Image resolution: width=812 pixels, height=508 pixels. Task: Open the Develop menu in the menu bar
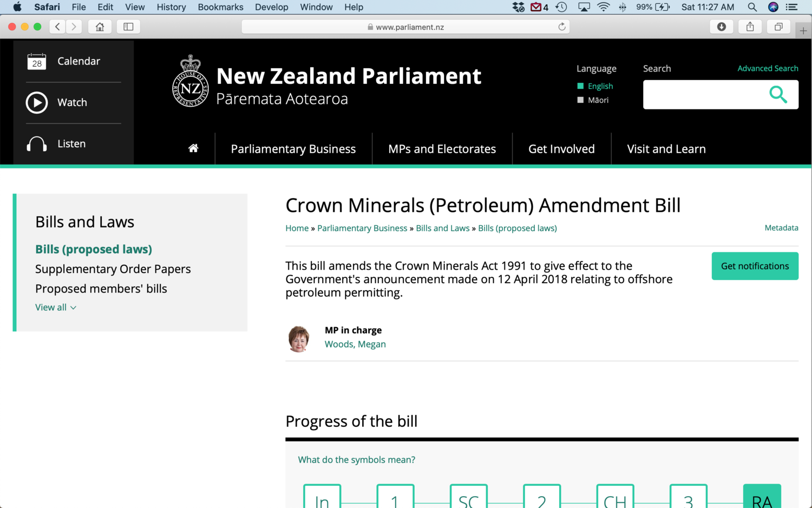coord(271,7)
